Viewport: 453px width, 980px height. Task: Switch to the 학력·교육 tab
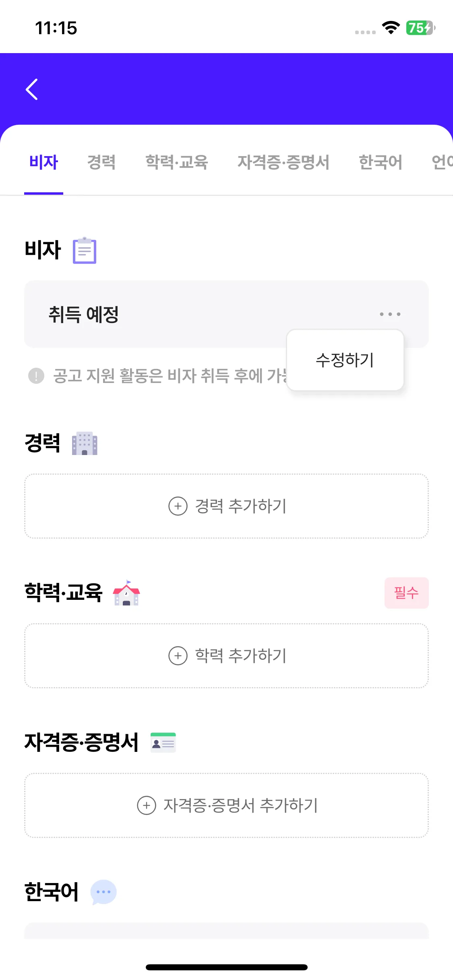(x=176, y=162)
